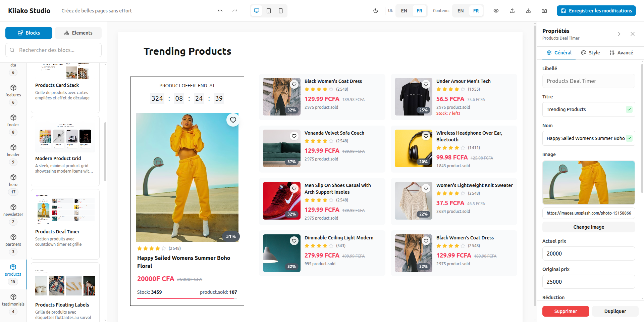Toggle heart on Dimmable Ceiling Light Modern
Image resolution: width=644 pixels, height=322 pixels.
(294, 241)
